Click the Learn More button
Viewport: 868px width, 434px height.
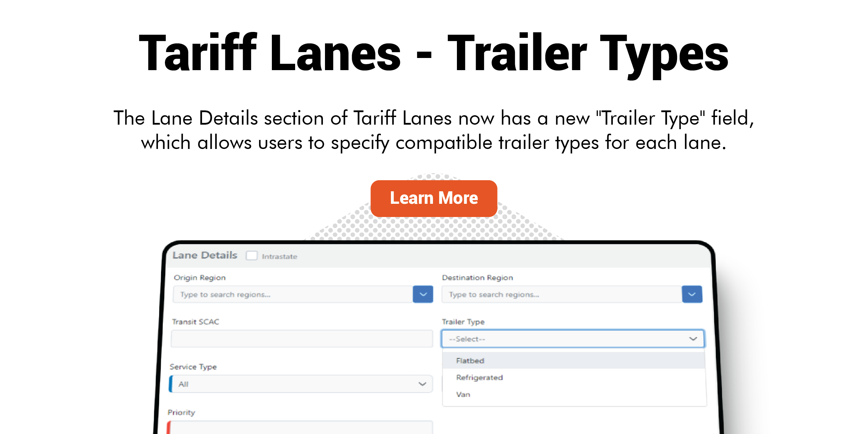pos(434,198)
